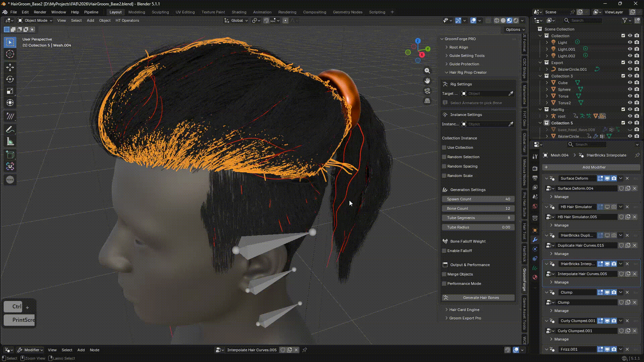Viewport: 644px width, 362px height.
Task: Collapse the Hair Rig Prop Creator panel
Action: coord(468,72)
